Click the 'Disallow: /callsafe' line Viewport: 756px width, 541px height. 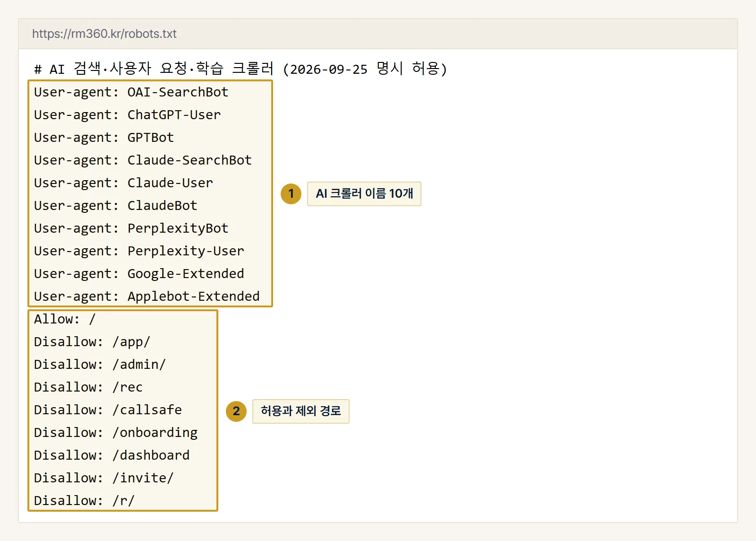pos(108,410)
